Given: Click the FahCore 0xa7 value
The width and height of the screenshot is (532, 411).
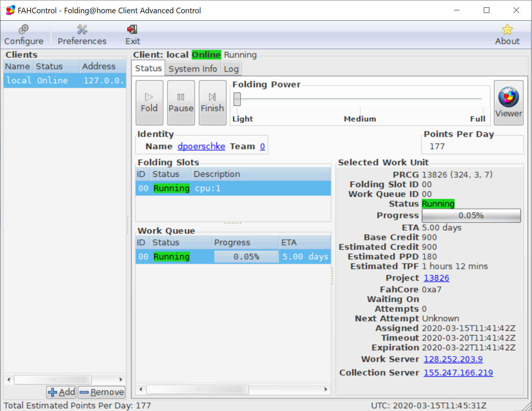Looking at the screenshot, I should (x=431, y=290).
